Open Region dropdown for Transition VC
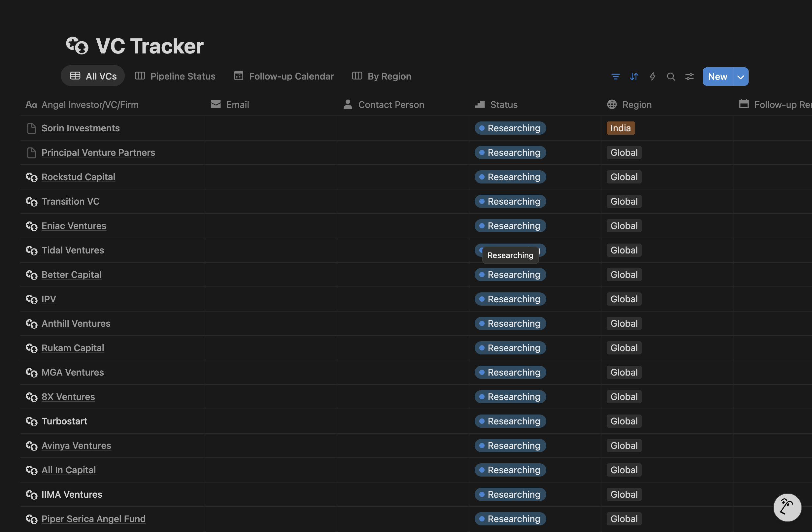The height and width of the screenshot is (532, 812). coord(624,201)
